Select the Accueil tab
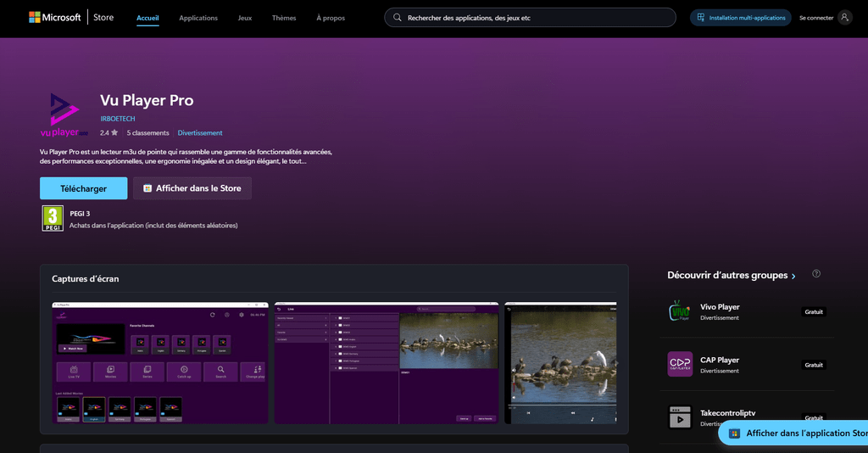Screen dimensions: 868x453 (x=147, y=18)
